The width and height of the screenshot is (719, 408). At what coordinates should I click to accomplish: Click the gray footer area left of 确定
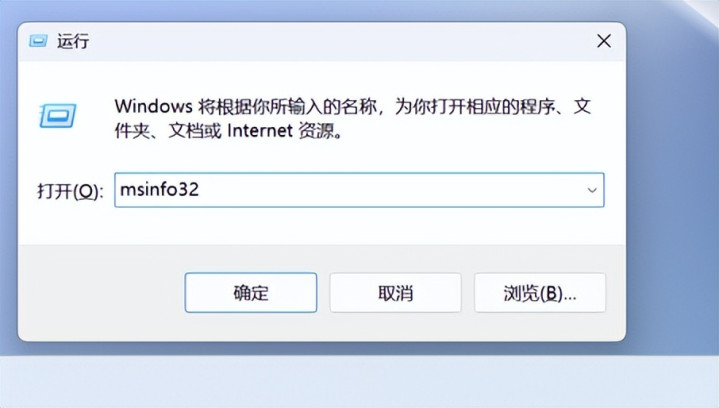point(101,292)
